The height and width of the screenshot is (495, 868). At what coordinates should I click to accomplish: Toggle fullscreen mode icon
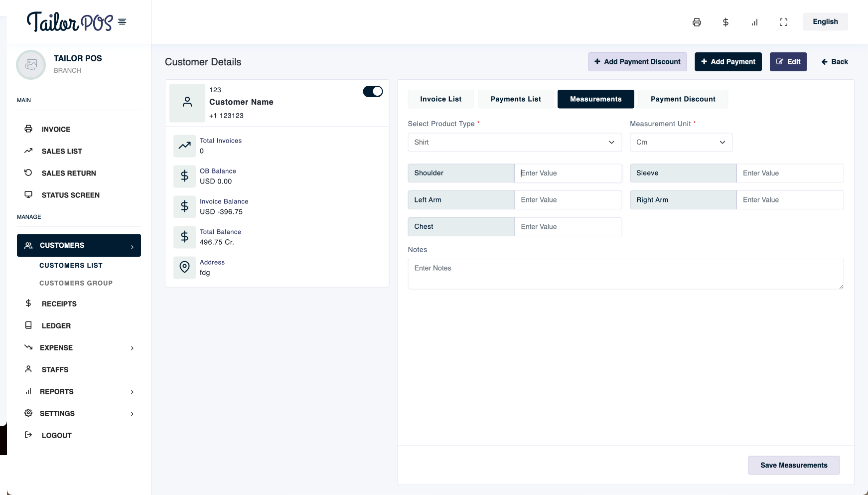point(783,22)
